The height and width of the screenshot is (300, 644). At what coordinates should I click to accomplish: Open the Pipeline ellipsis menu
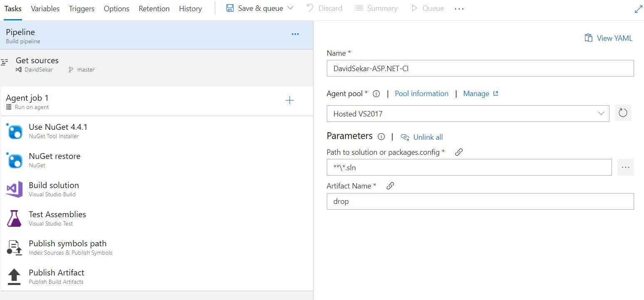[x=295, y=34]
